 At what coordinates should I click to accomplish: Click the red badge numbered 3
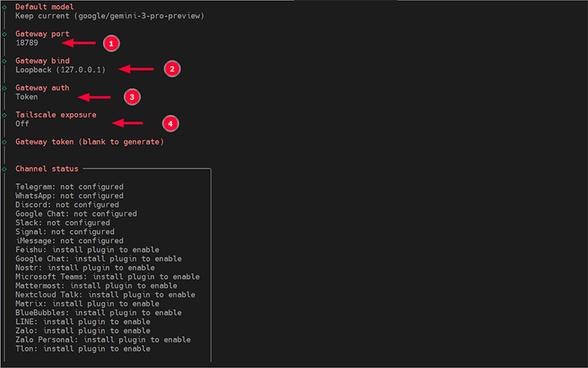click(131, 96)
